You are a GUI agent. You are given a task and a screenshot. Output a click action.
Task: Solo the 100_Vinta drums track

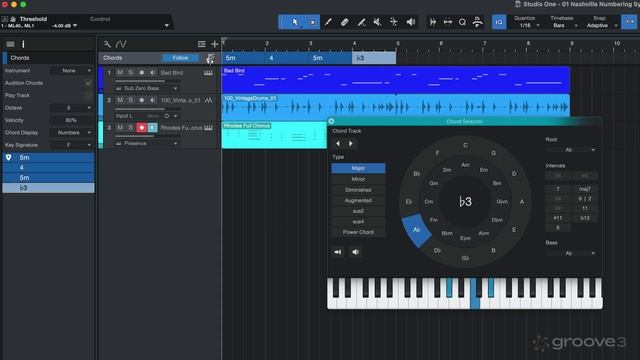(x=131, y=100)
